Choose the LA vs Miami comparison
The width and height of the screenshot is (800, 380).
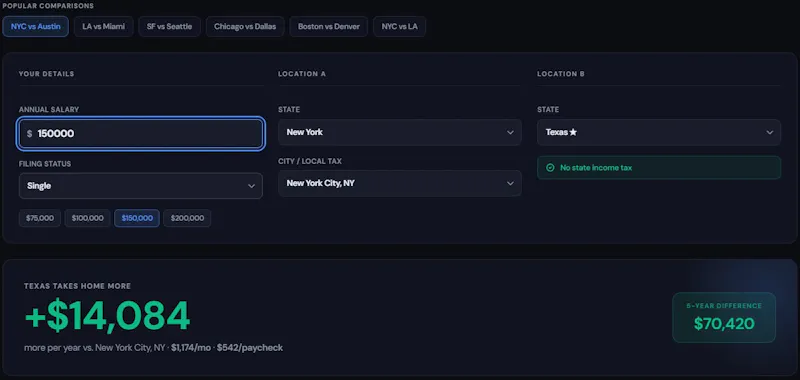point(104,27)
